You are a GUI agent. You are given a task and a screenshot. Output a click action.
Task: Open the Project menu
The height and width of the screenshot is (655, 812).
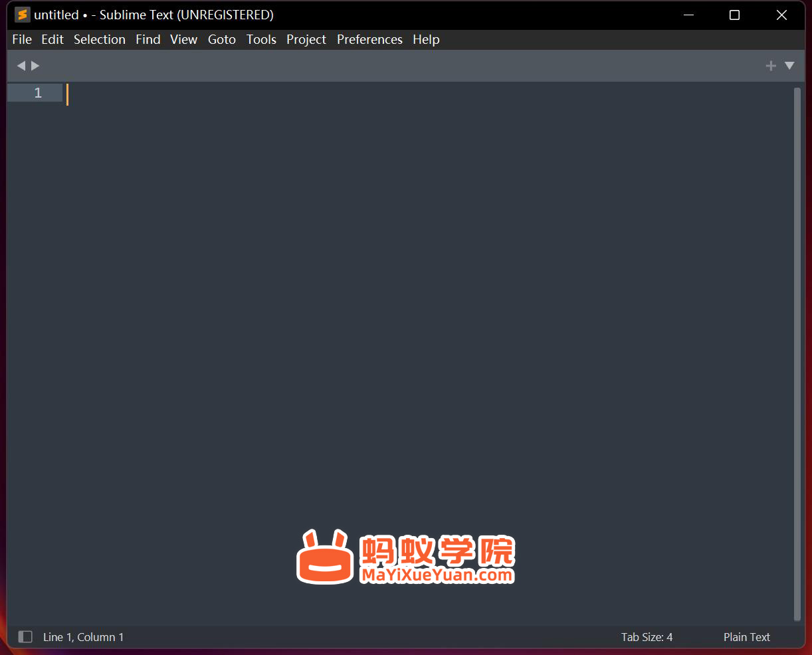(x=306, y=40)
